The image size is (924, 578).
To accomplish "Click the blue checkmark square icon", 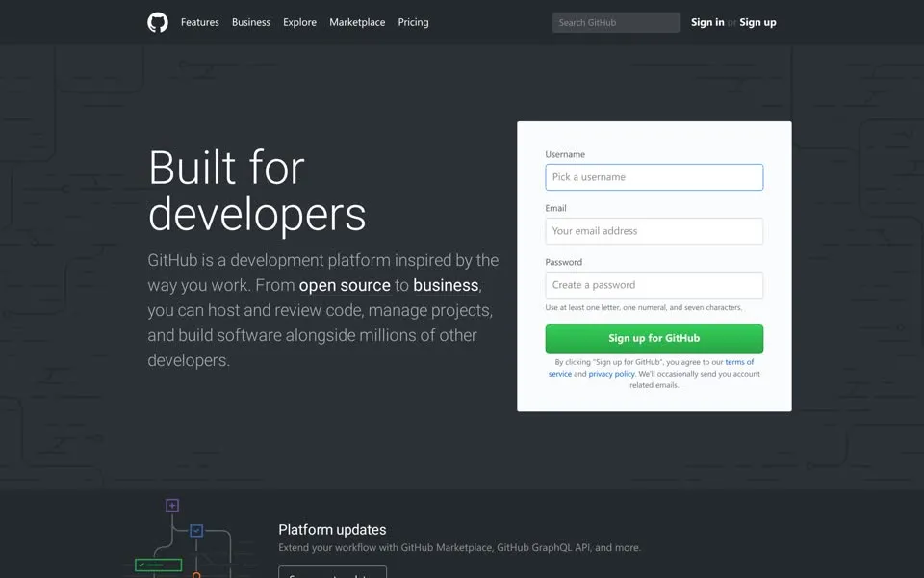I will 196,530.
